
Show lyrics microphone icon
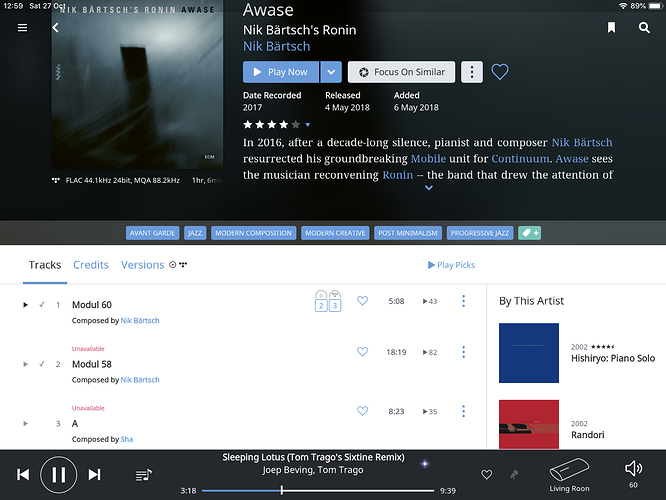point(514,475)
